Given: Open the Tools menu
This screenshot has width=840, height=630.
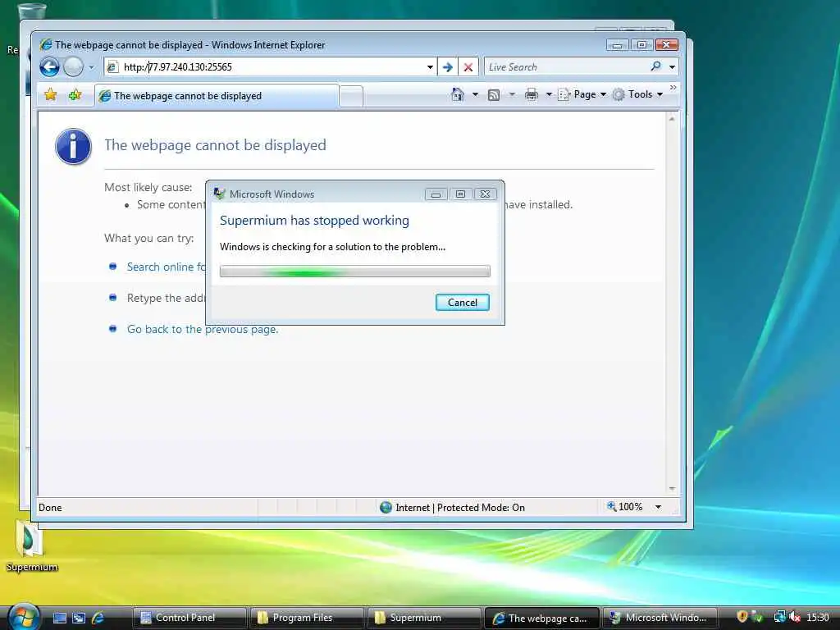Looking at the screenshot, I should (638, 94).
